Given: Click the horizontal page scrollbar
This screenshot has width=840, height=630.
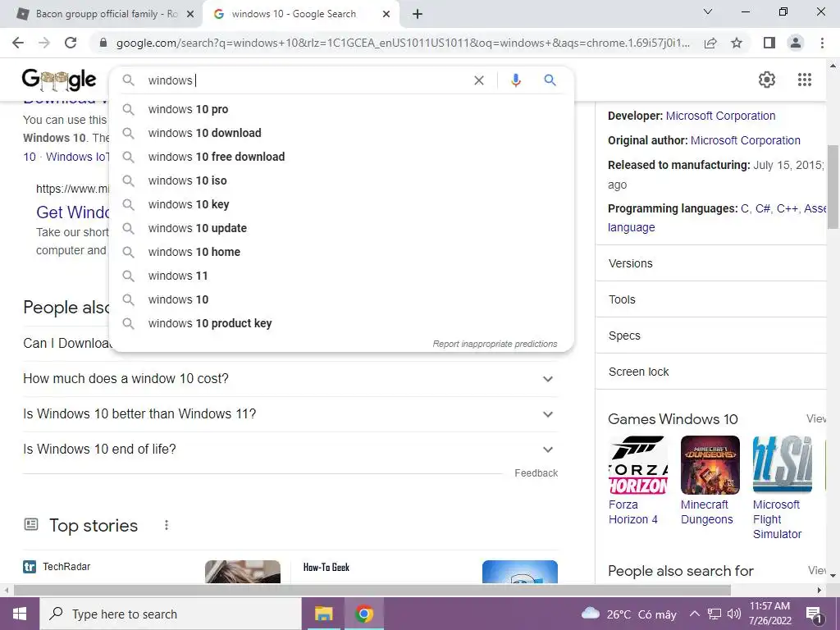Looking at the screenshot, I should [372, 590].
